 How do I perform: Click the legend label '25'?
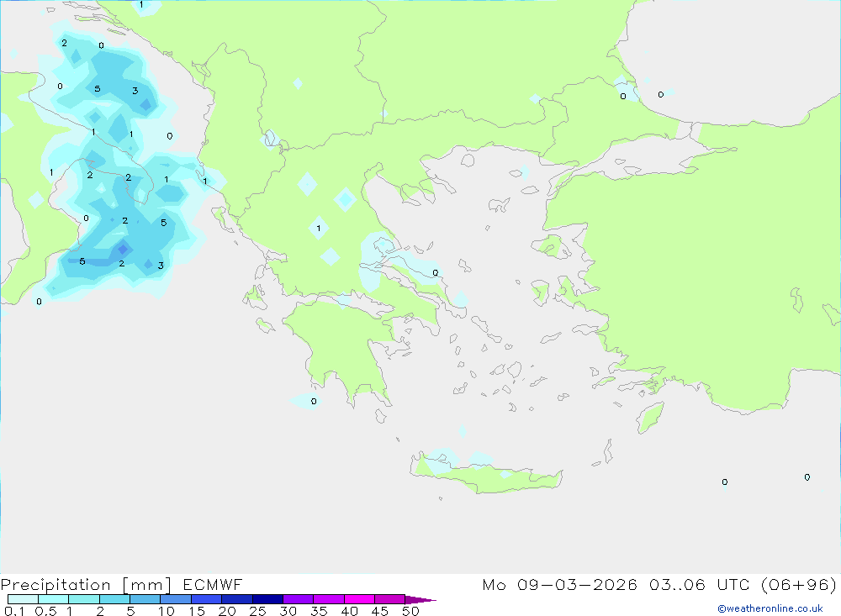tap(258, 611)
